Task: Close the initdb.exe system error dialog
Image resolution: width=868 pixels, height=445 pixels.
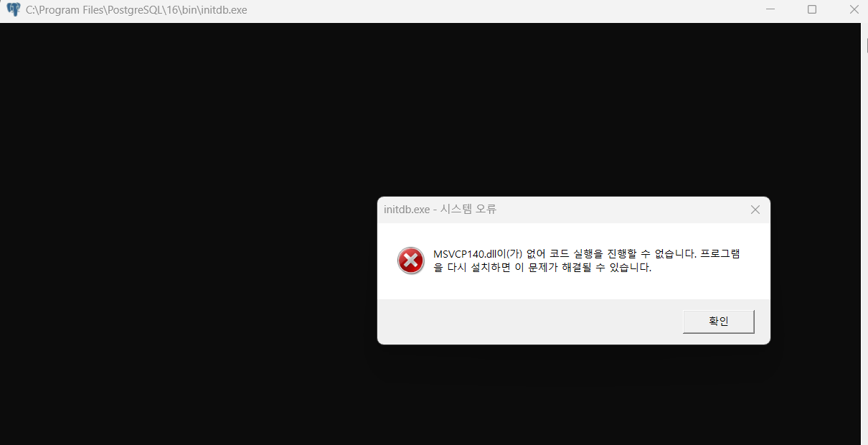Action: (x=755, y=210)
